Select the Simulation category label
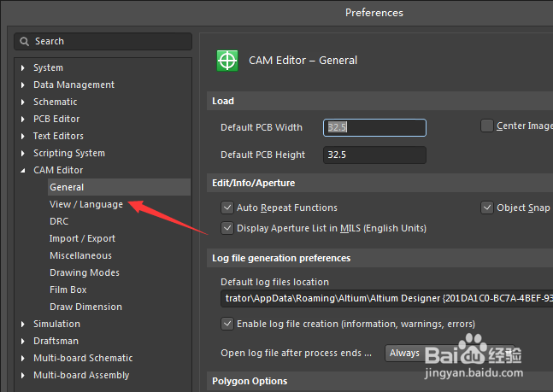Screen dimensions: 553x392 [56, 324]
